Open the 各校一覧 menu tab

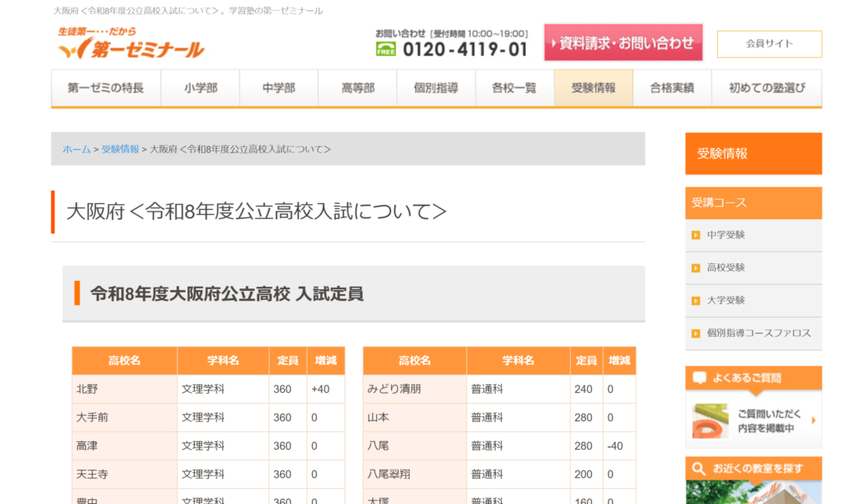pos(515,88)
